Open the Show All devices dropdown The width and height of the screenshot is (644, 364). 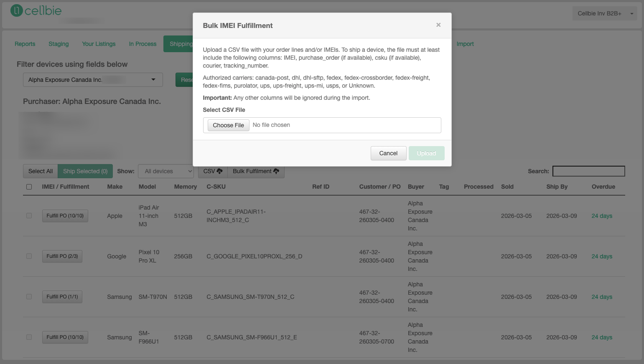click(166, 171)
